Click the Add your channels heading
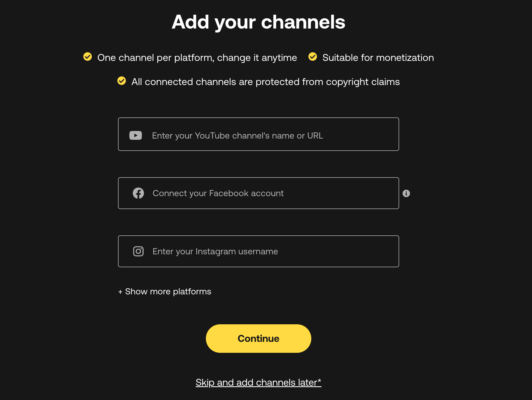532x400 pixels. 259,22
